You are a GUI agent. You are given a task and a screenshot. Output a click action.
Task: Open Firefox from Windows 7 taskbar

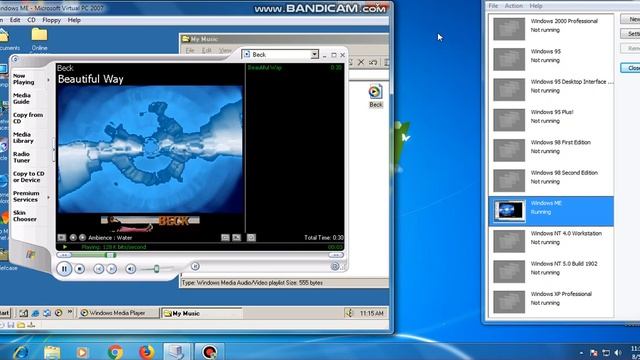coord(147,352)
